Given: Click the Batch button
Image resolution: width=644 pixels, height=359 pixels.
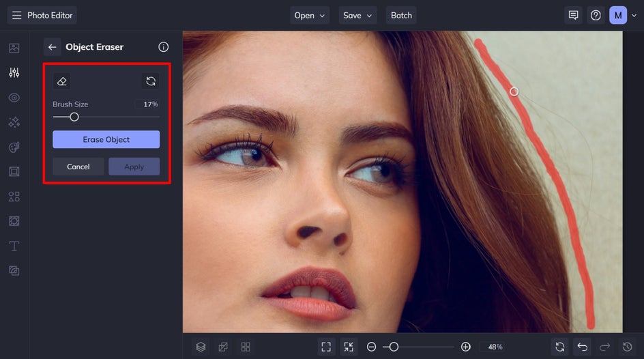Looking at the screenshot, I should tap(401, 15).
